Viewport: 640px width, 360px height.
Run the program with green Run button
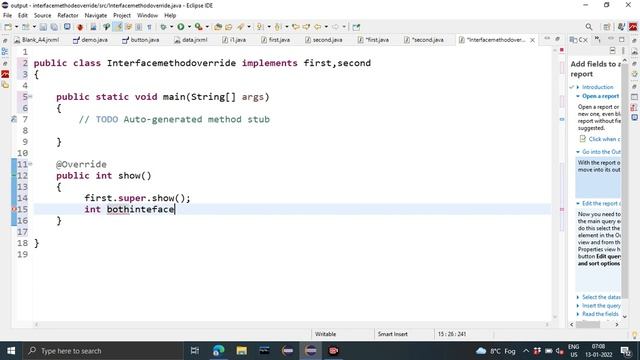click(180, 27)
